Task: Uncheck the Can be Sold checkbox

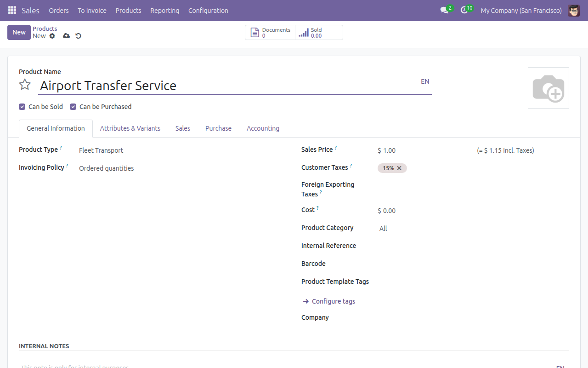Action: pos(22,107)
